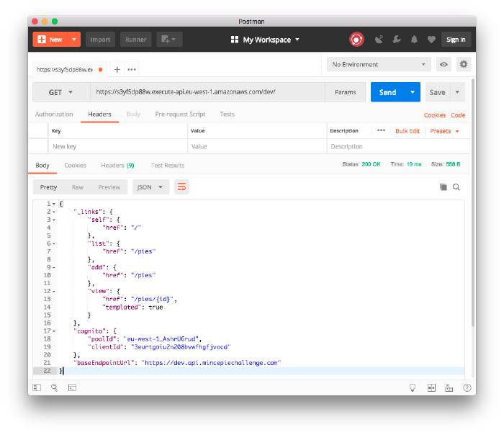
Task: Open the Code link
Action: [458, 115]
